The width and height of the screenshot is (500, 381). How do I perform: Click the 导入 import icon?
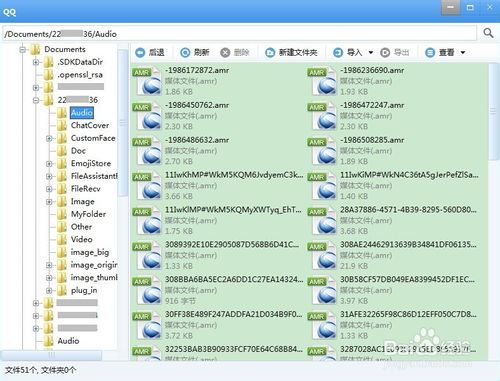(338, 52)
